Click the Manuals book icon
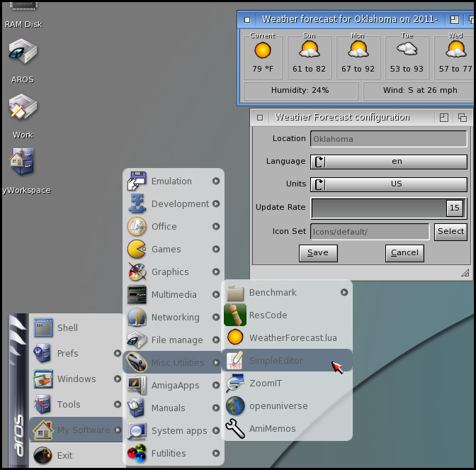Viewport: 476px width, 470px height. pyautogui.click(x=136, y=408)
